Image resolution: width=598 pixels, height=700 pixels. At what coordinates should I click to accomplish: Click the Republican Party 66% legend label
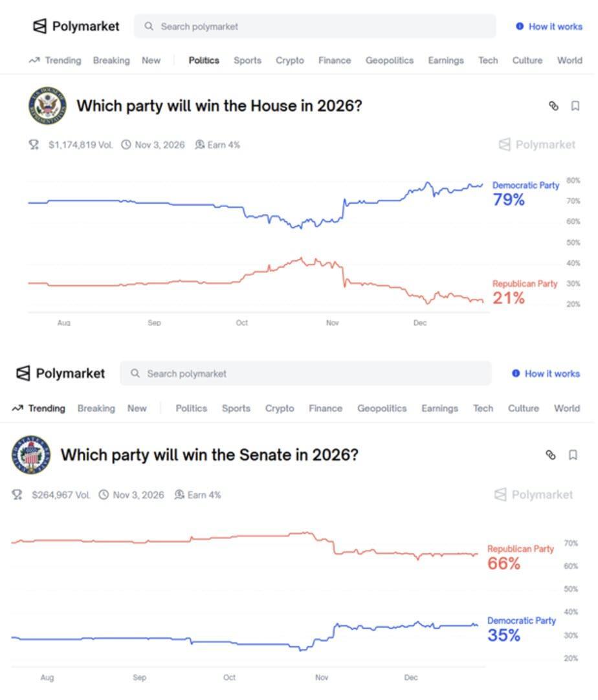coord(520,556)
